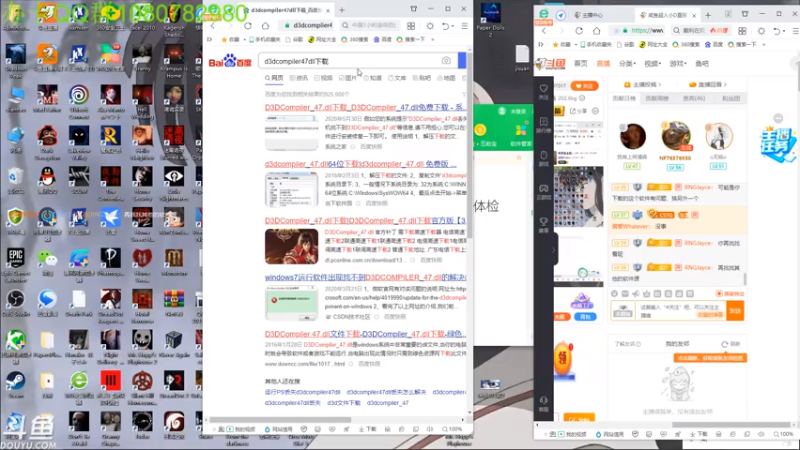The height and width of the screenshot is (450, 800).
Task: Open the Krampus is Home desktop shortcut
Action: [x=173, y=59]
